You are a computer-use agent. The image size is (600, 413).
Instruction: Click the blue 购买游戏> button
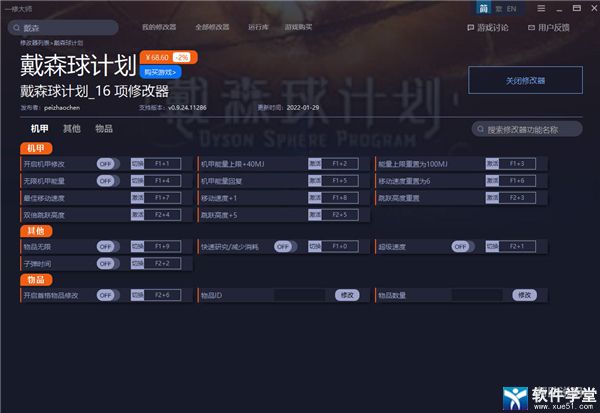160,72
